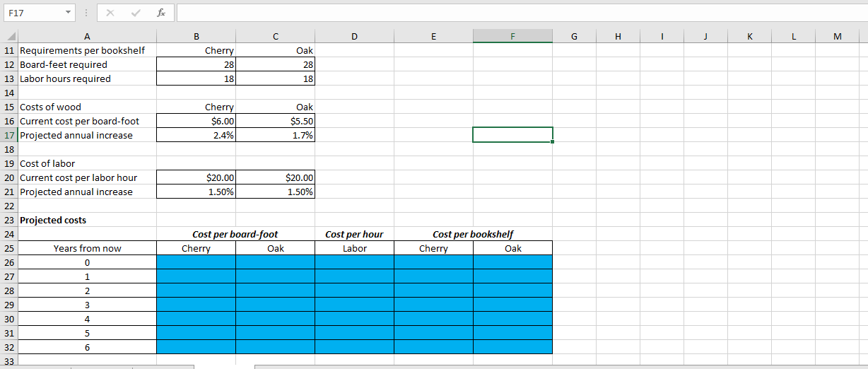Click blue Labor cell in row 28
868x369 pixels.
pos(354,291)
